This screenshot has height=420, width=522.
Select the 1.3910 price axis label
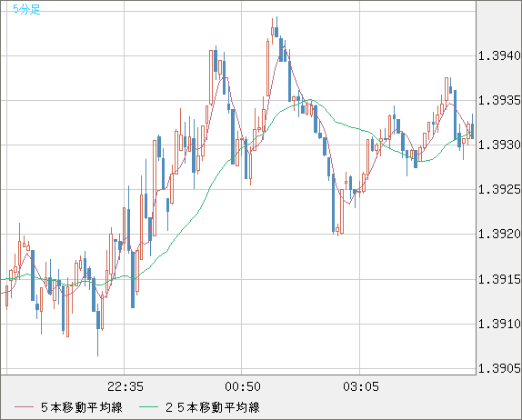tap(499, 324)
